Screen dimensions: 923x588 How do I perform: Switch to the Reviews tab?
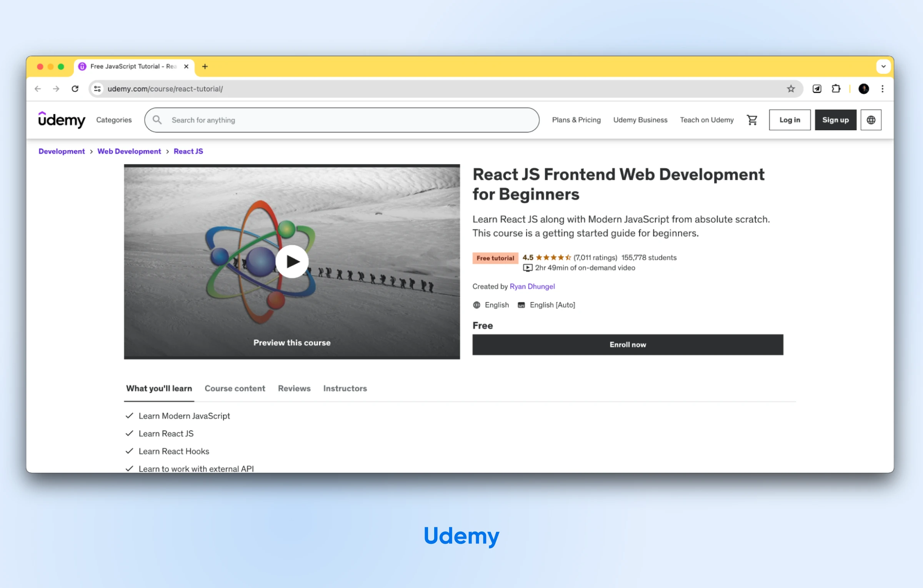(294, 389)
